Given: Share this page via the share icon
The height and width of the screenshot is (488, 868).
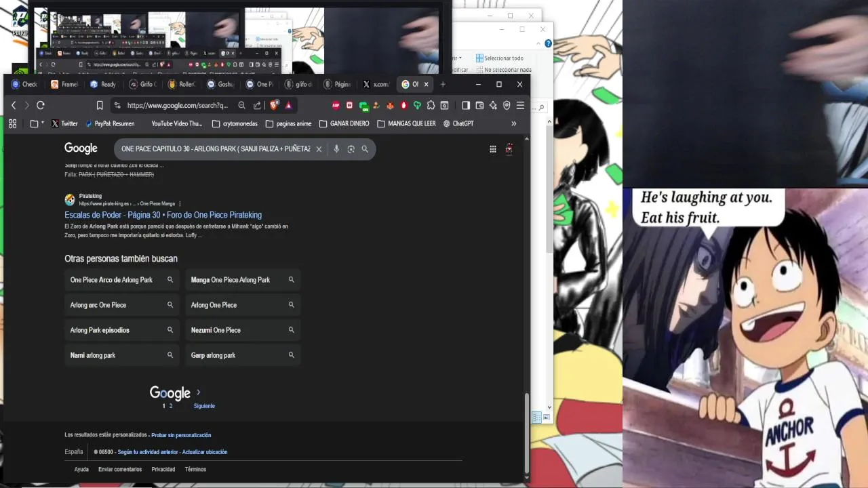Looking at the screenshot, I should pos(258,105).
